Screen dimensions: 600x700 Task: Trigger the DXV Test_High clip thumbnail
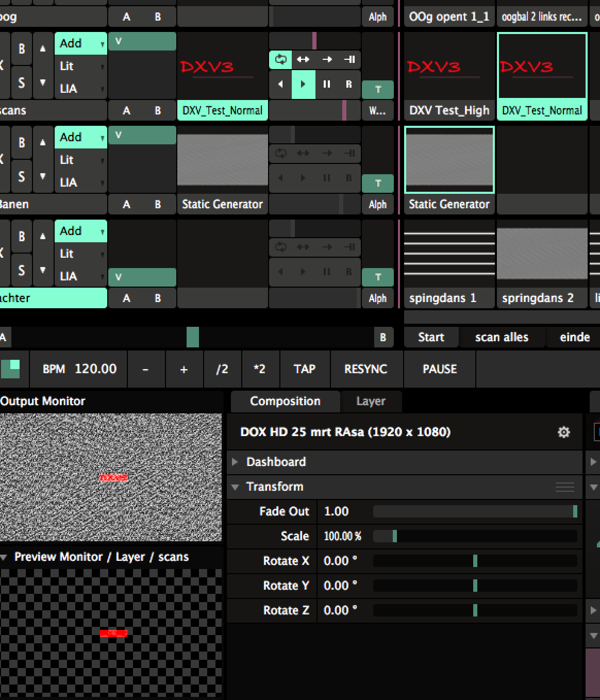click(449, 66)
